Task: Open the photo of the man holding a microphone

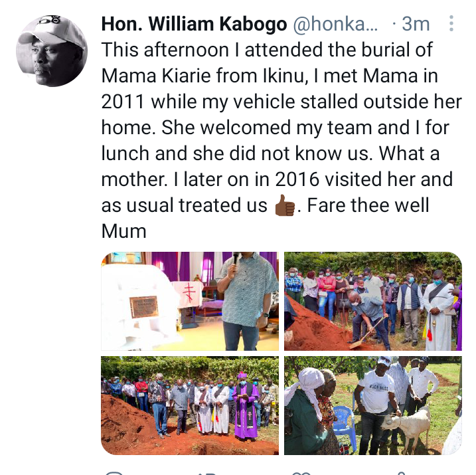Action: (190, 301)
